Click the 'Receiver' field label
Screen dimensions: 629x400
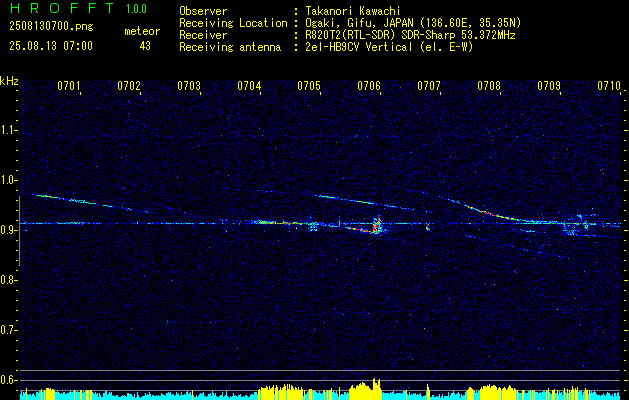point(203,35)
